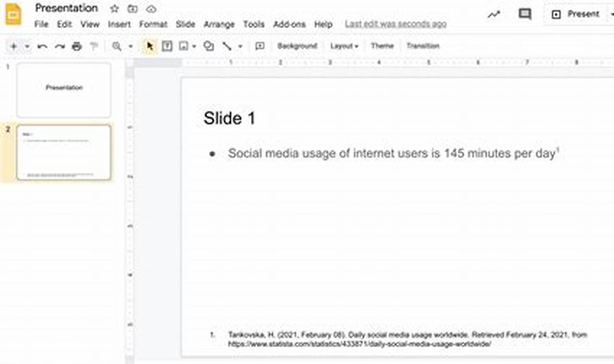Click the Background button
Image resolution: width=614 pixels, height=364 pixels.
(x=297, y=46)
